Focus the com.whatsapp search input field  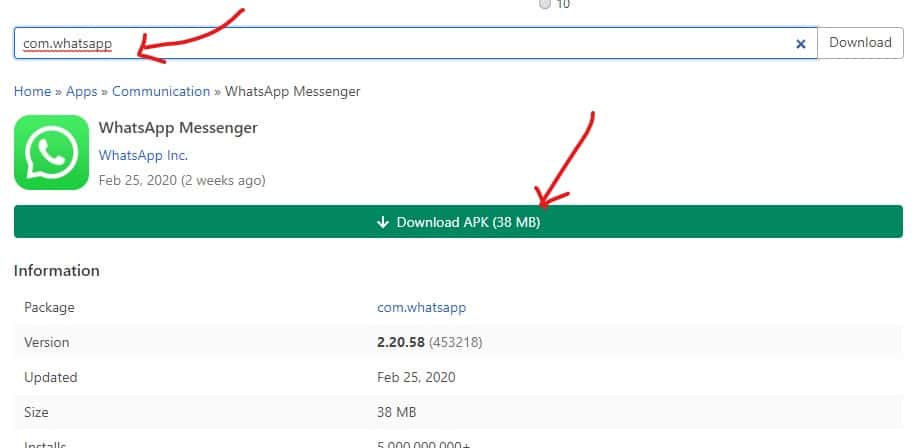coord(415,43)
